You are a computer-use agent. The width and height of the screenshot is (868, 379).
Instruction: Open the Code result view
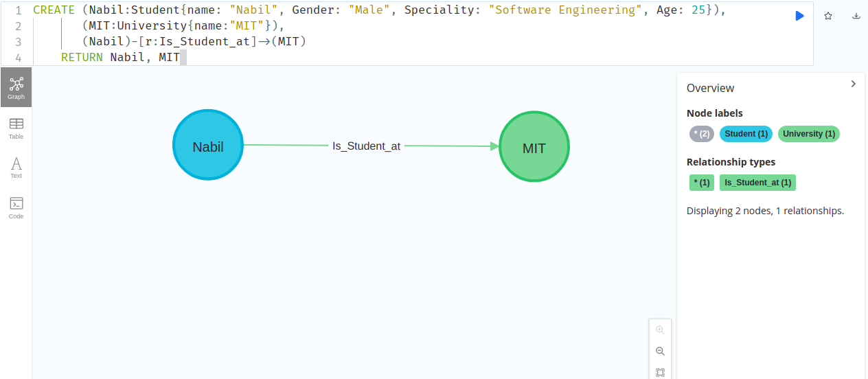(x=16, y=207)
